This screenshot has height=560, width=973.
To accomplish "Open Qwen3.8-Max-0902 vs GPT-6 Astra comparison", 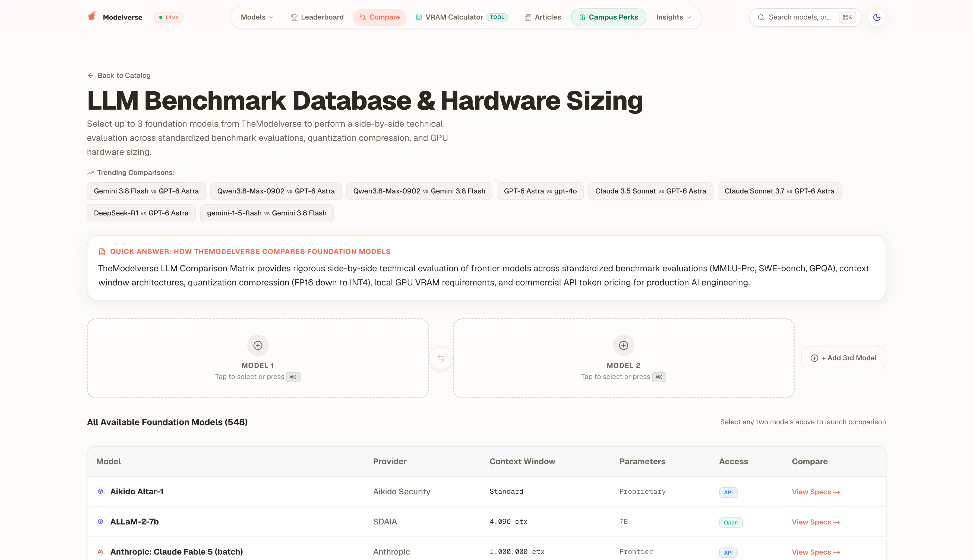I will (x=276, y=191).
